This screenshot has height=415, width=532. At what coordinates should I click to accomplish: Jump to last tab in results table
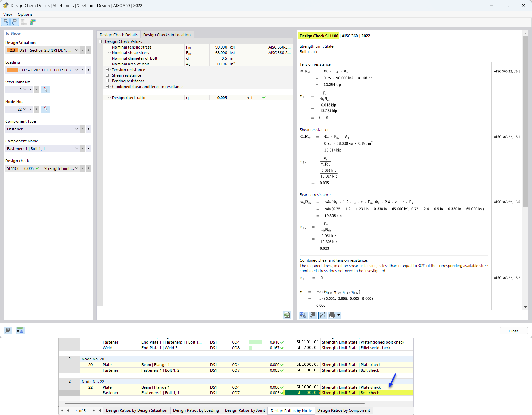100,410
